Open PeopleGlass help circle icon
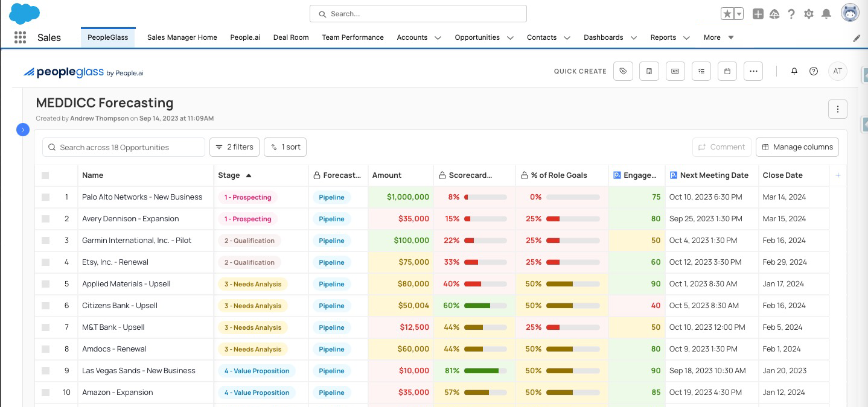868x407 pixels. 814,71
